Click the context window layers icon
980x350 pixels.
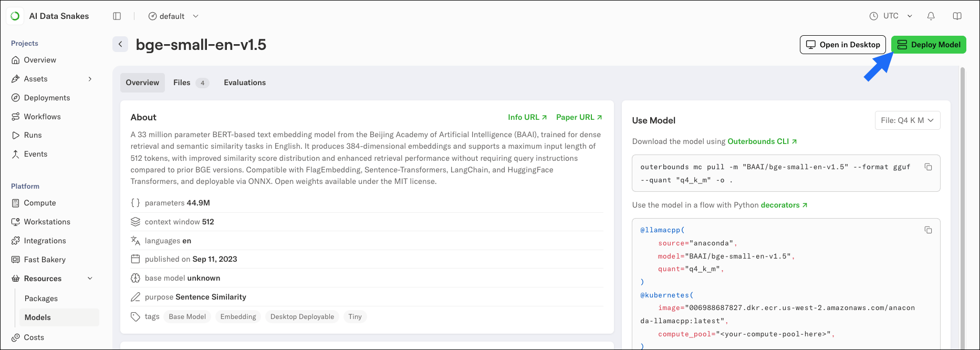[x=135, y=222]
